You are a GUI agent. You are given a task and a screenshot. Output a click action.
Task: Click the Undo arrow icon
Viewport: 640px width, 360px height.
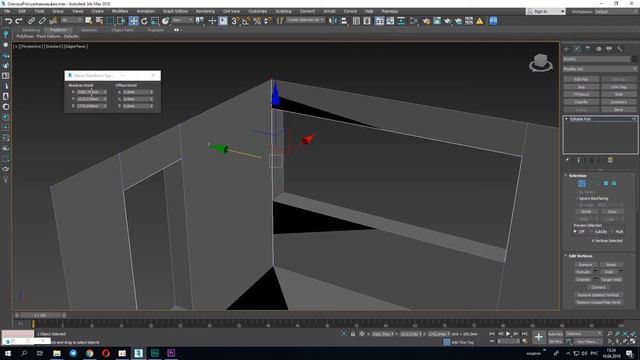tap(8, 21)
